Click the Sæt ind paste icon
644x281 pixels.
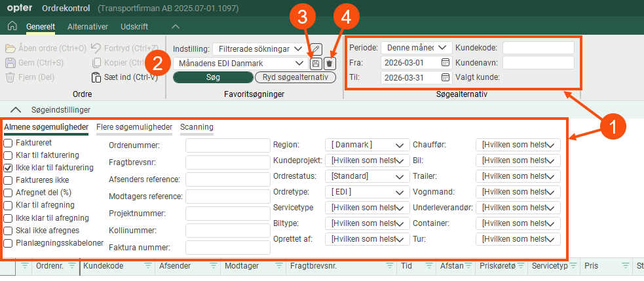pyautogui.click(x=96, y=77)
